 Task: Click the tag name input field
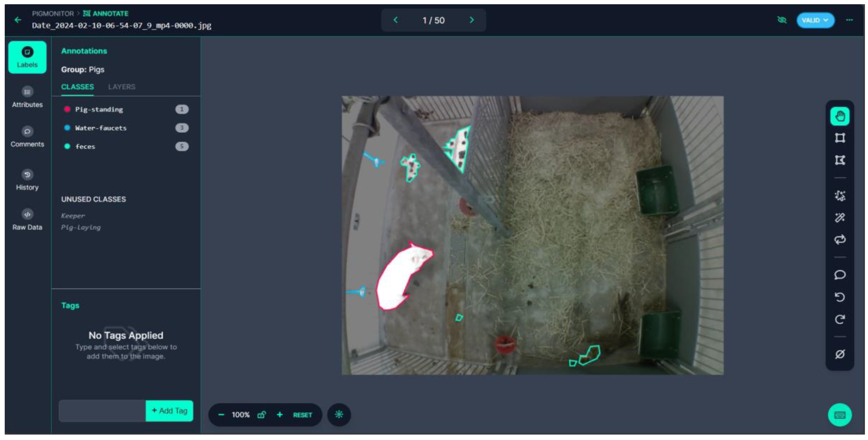tap(102, 411)
